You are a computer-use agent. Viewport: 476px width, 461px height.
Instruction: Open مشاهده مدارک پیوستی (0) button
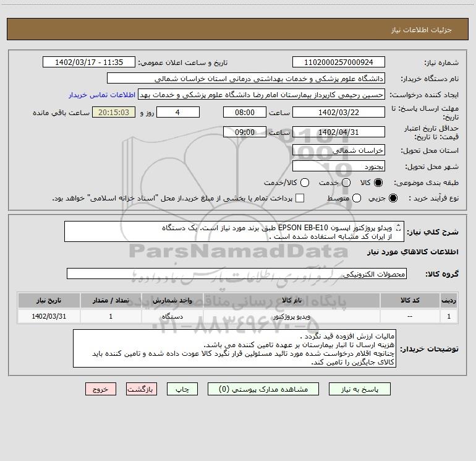[x=263, y=389]
